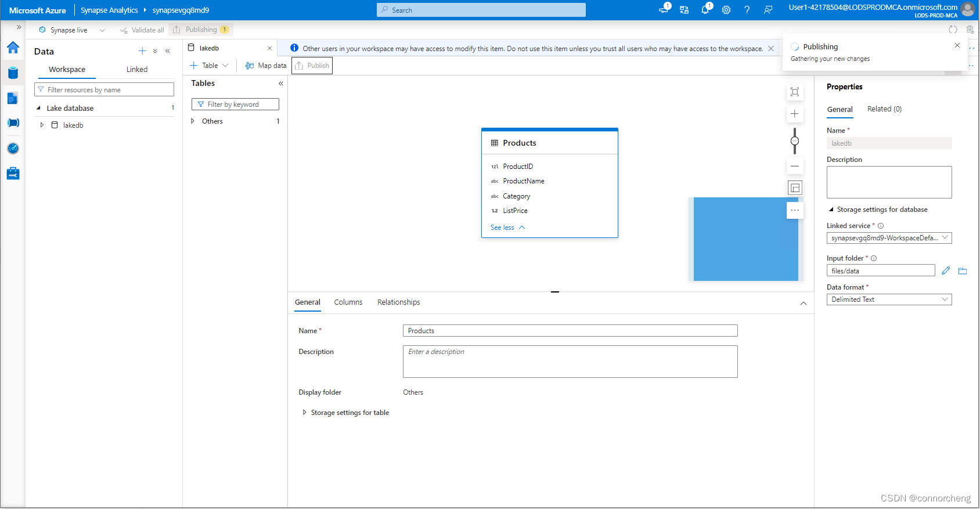Click the Search box in header
The image size is (980, 509).
point(481,10)
